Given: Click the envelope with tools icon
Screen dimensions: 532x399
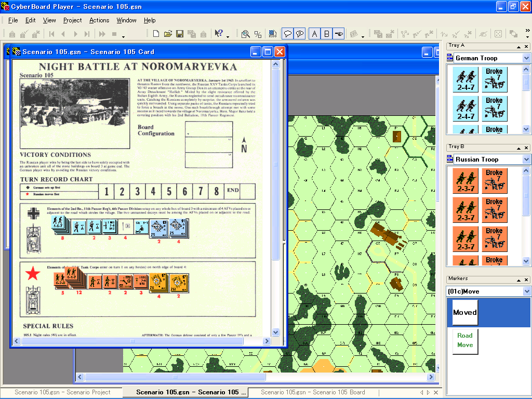Looking at the screenshot, I should pyautogui.click(x=36, y=34).
